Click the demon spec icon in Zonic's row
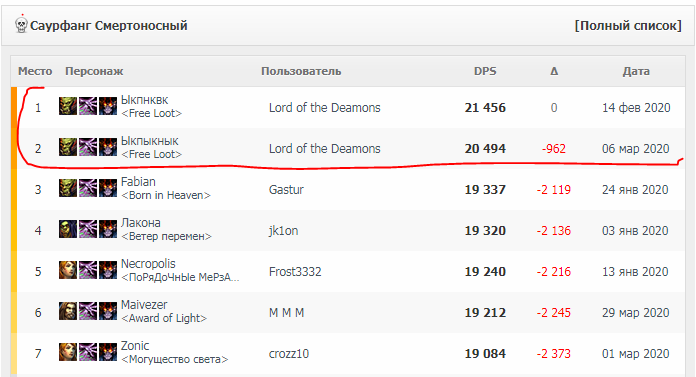696x377 pixels. (x=108, y=353)
